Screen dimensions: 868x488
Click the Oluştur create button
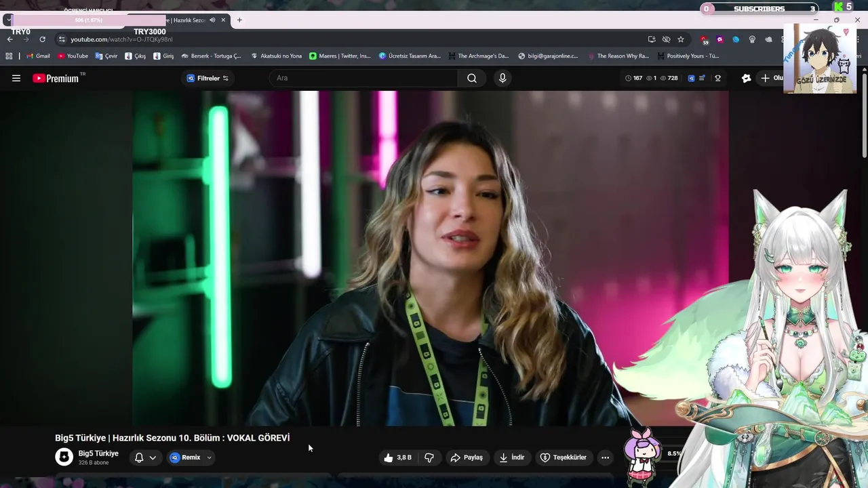click(772, 78)
